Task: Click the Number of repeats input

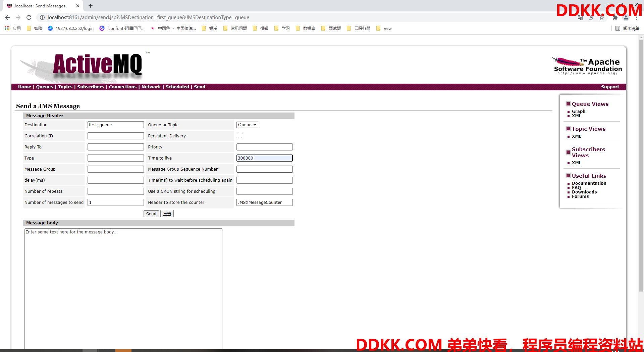Action: pyautogui.click(x=116, y=191)
